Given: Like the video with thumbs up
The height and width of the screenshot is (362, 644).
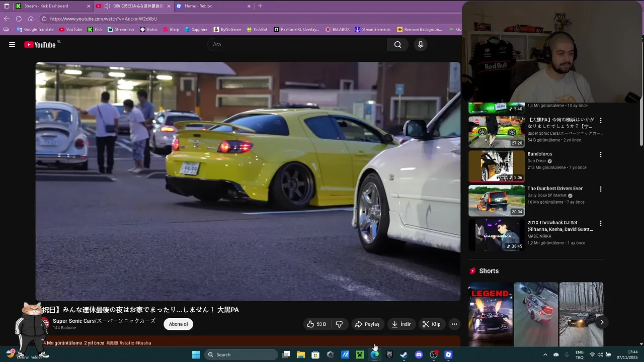Looking at the screenshot, I should click(316, 324).
